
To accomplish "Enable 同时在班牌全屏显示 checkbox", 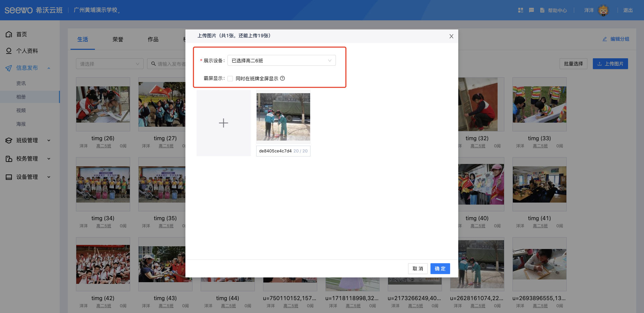I will coord(230,79).
